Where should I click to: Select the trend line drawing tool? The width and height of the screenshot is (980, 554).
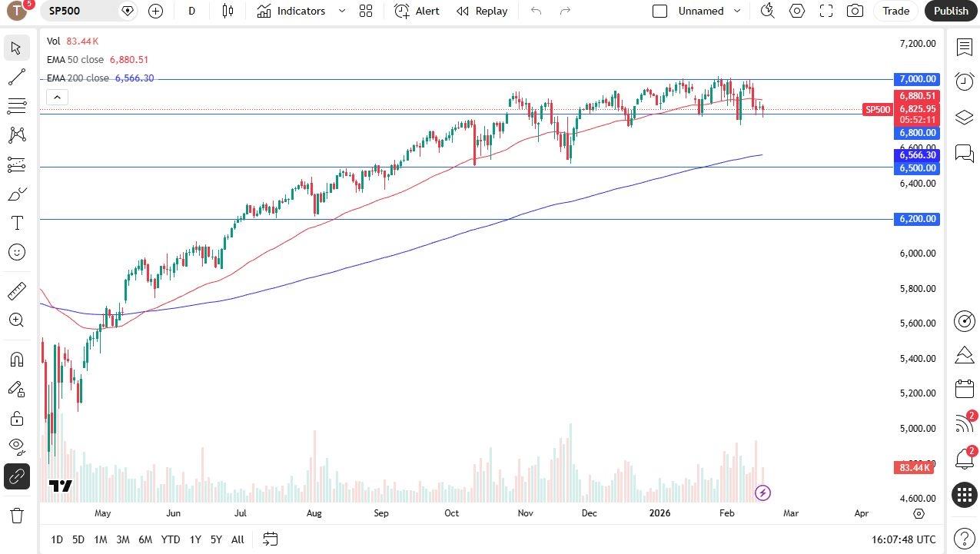[16, 77]
